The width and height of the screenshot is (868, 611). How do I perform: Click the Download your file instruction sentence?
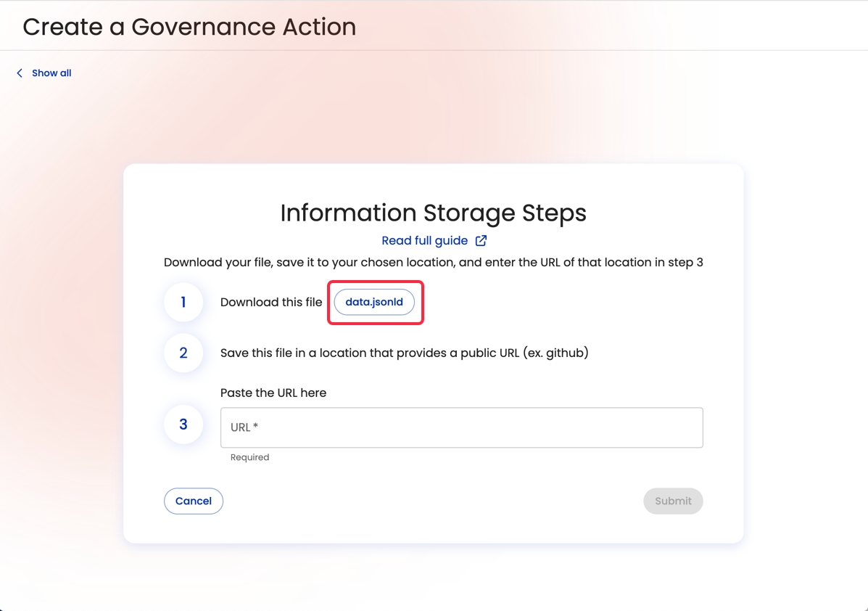(433, 262)
